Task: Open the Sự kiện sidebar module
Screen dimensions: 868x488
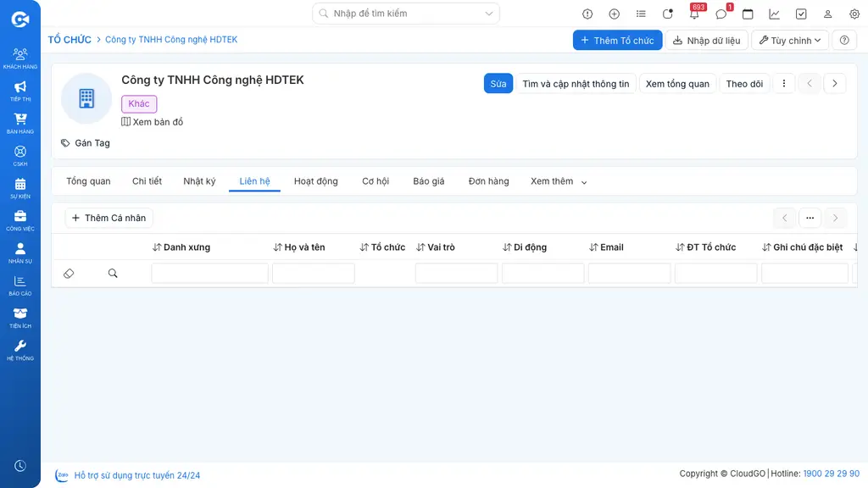Action: coord(20,188)
